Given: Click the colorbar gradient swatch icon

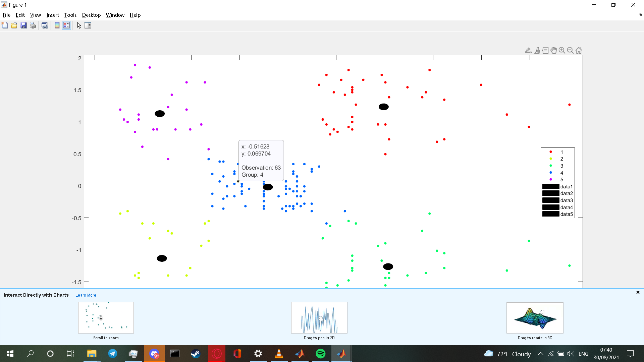Looking at the screenshot, I should pyautogui.click(x=56, y=25).
